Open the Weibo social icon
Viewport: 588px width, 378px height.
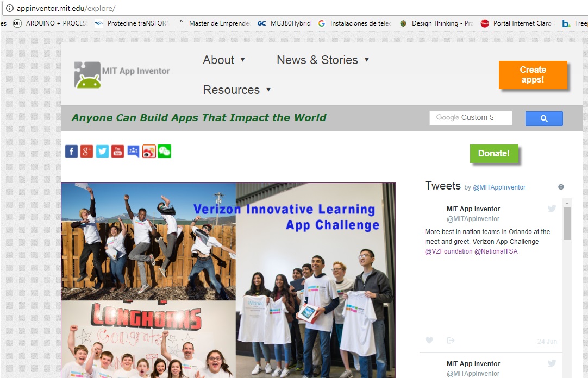(149, 152)
